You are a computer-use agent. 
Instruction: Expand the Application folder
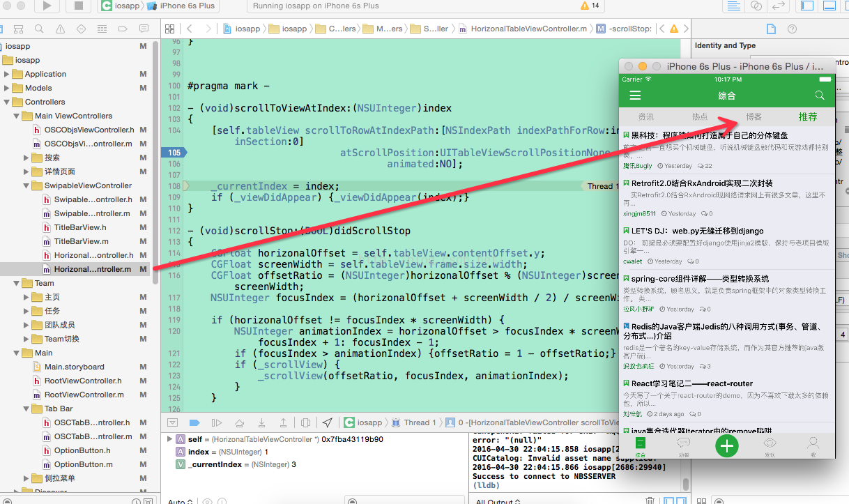click(x=7, y=74)
